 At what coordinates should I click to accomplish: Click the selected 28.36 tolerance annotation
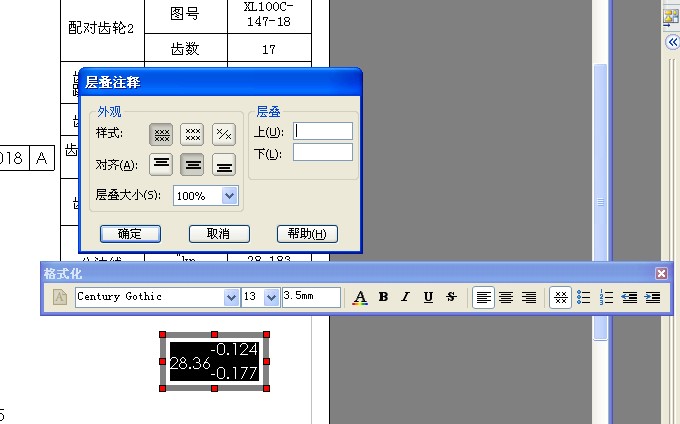tap(214, 362)
